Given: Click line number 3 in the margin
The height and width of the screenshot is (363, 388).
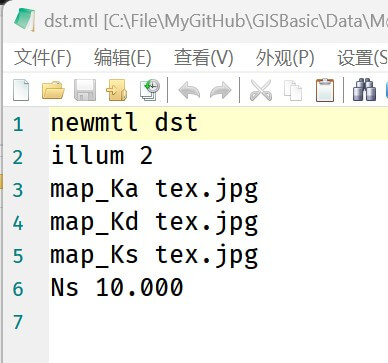Looking at the screenshot, I should point(18,190).
